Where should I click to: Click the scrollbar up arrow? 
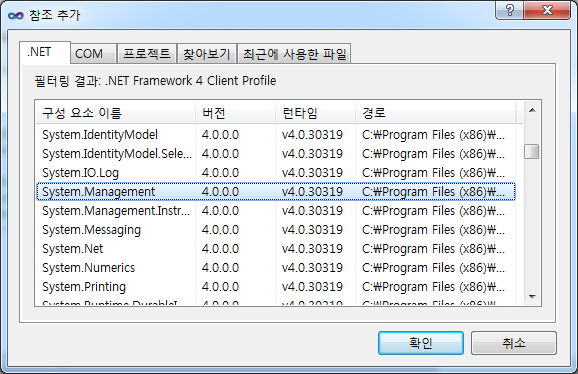click(x=532, y=110)
